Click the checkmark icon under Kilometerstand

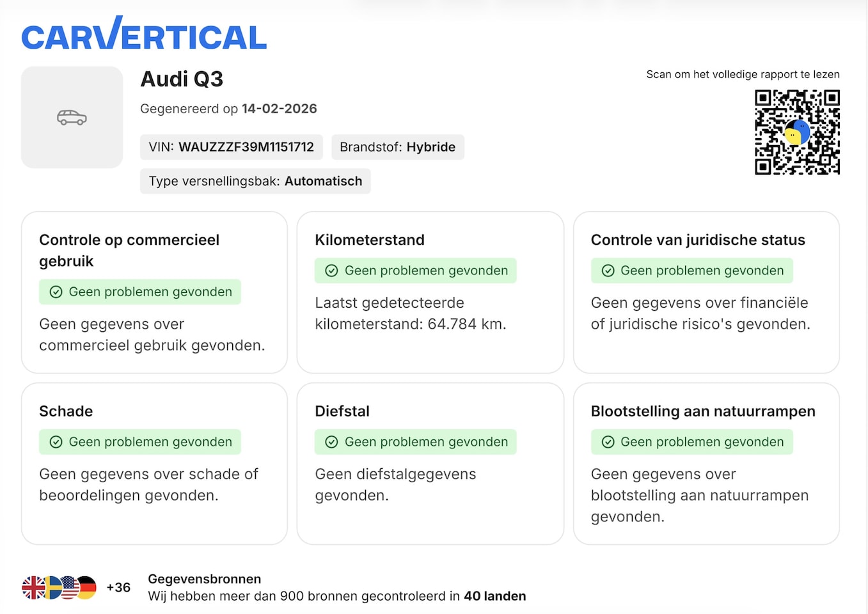click(x=331, y=271)
